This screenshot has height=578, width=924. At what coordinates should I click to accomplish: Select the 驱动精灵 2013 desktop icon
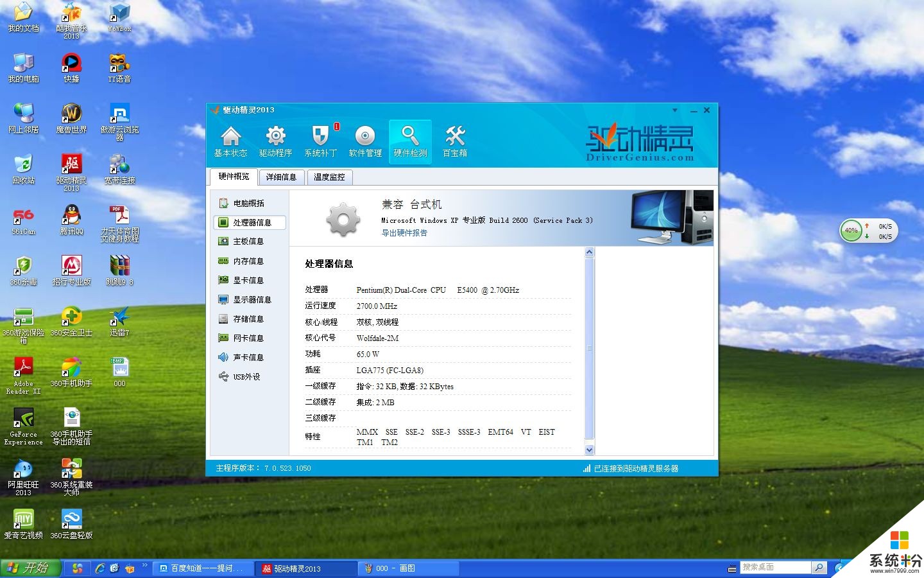tap(71, 173)
